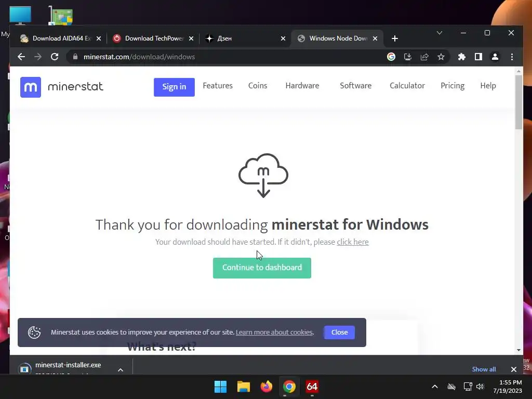The height and width of the screenshot is (399, 532).
Task: Close the Download TechPower tab
Action: point(191,38)
